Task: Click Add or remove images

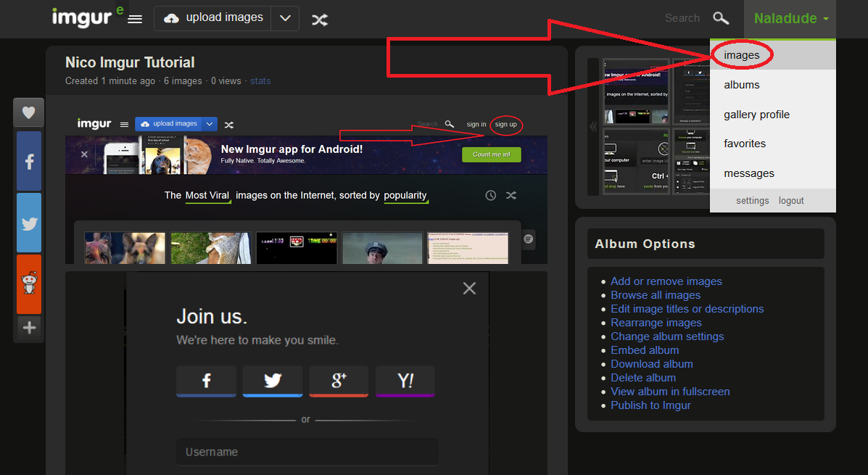Action: click(x=666, y=281)
